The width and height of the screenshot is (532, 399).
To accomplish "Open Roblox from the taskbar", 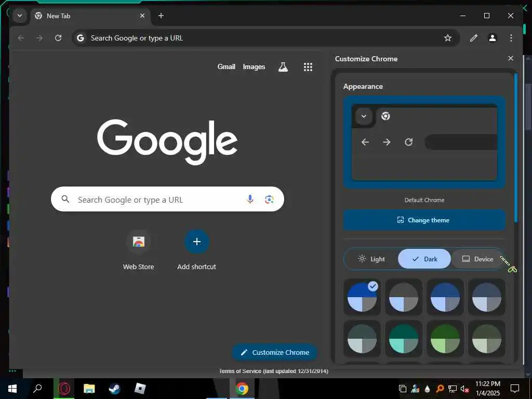I will [140, 389].
